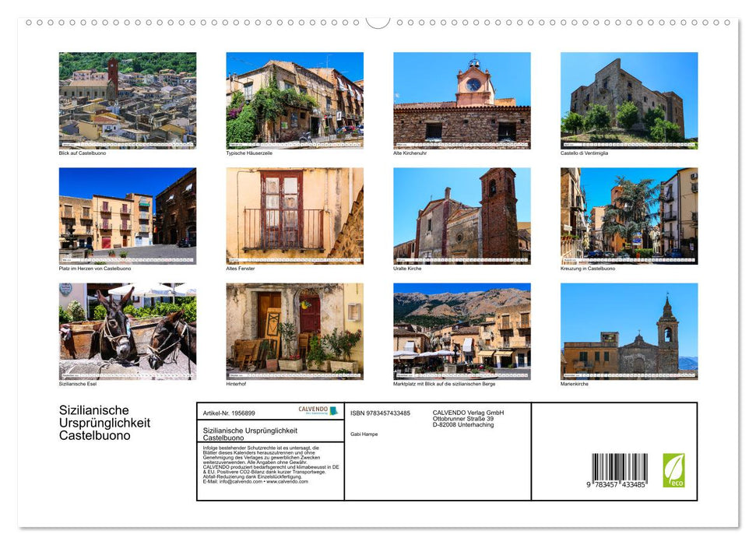Click the teal CALVENDO logo mark
The image size is (756, 545).
334,410
